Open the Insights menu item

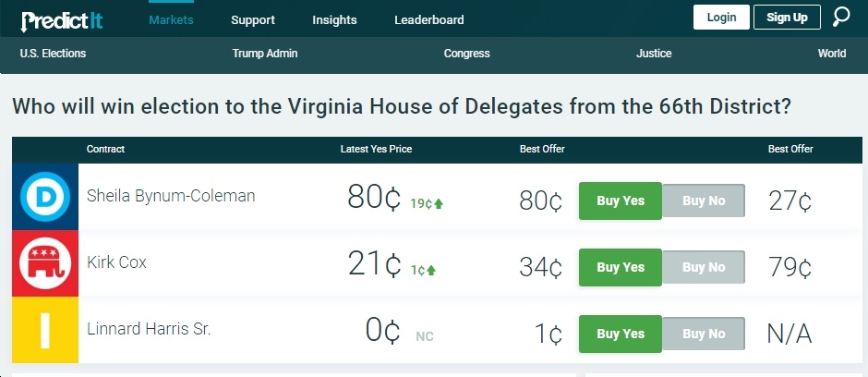click(x=334, y=20)
